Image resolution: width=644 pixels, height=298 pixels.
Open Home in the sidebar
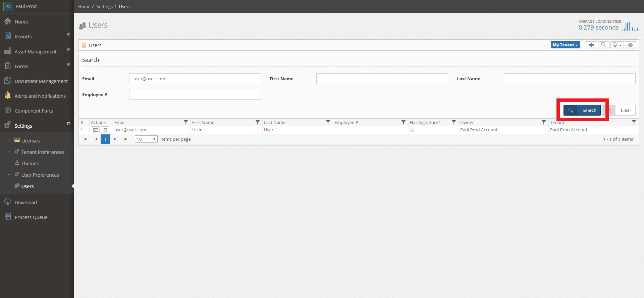(x=21, y=22)
